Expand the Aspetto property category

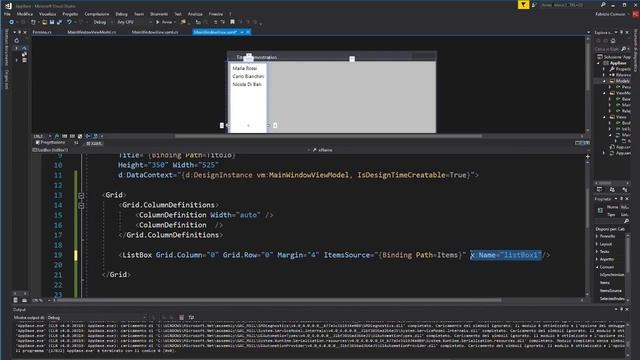(x=597, y=259)
